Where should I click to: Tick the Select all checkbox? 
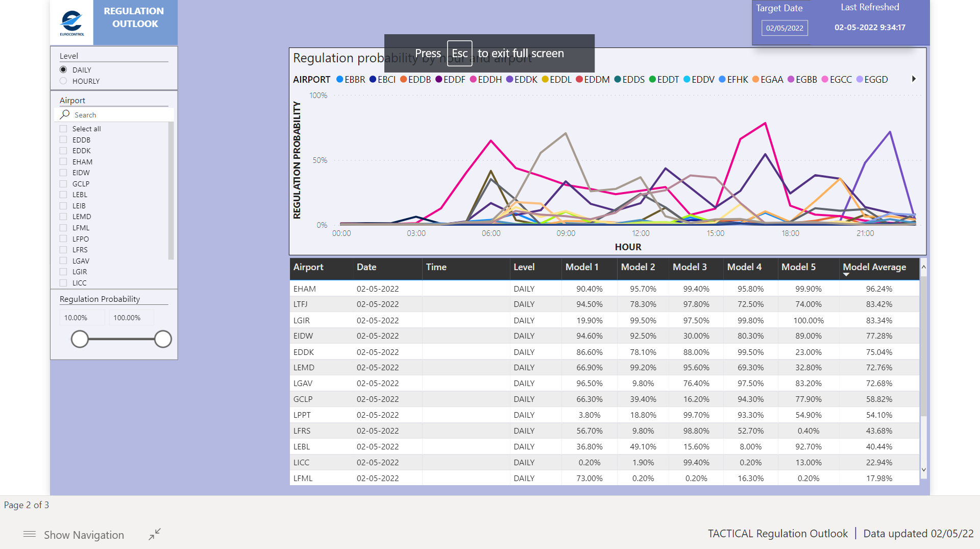[63, 129]
